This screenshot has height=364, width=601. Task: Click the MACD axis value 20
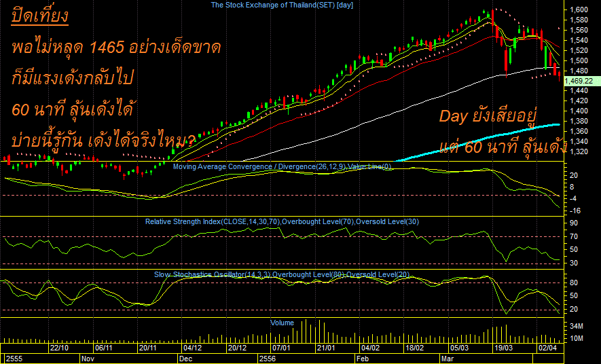(574, 175)
